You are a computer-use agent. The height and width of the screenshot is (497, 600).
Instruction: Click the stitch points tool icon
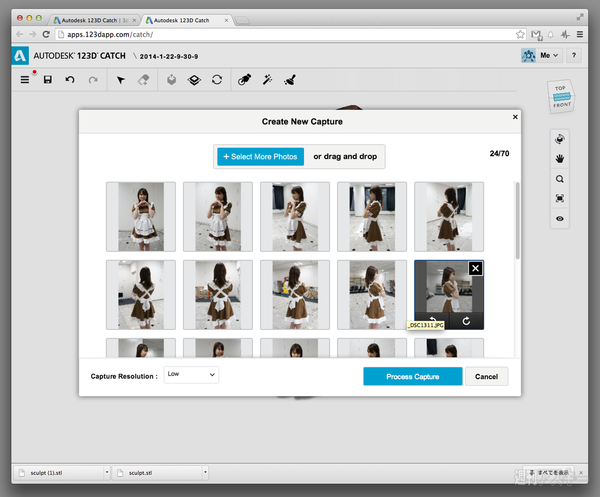245,80
